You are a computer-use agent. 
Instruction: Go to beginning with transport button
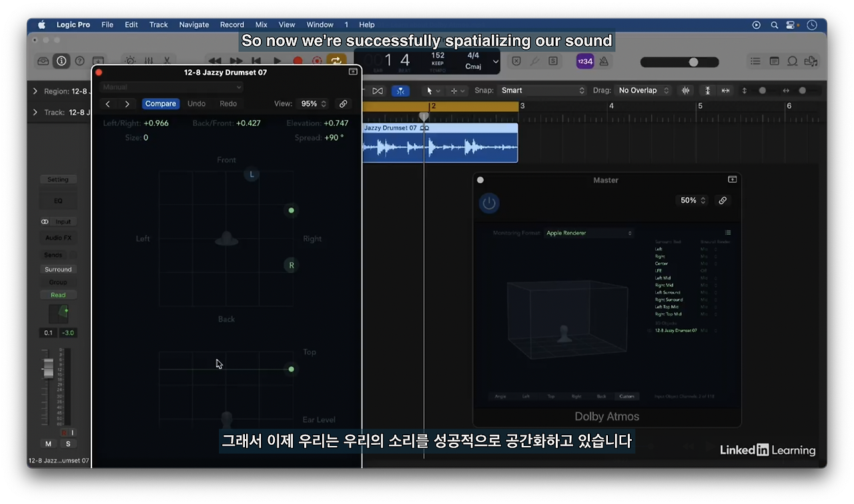pyautogui.click(x=256, y=61)
